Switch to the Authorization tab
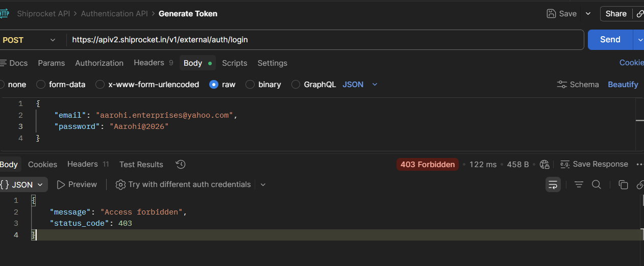 click(100, 63)
